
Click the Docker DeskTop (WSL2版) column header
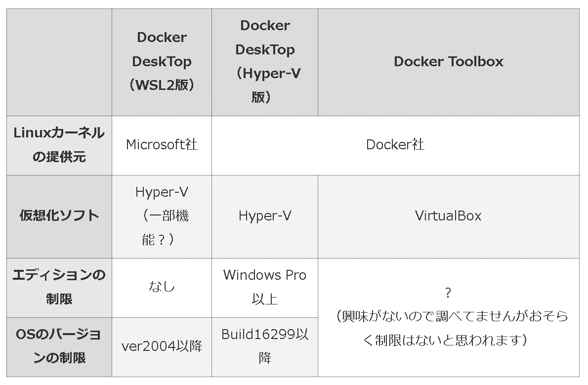[162, 62]
